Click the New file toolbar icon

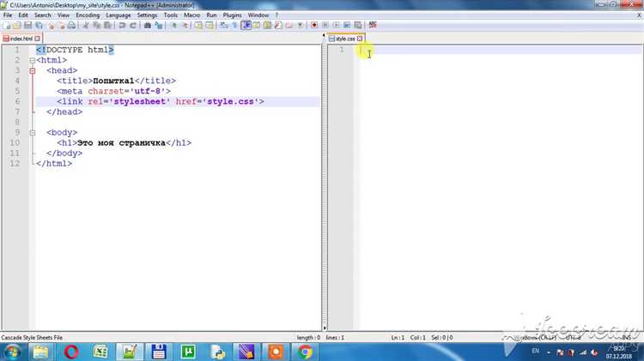pos(6,26)
